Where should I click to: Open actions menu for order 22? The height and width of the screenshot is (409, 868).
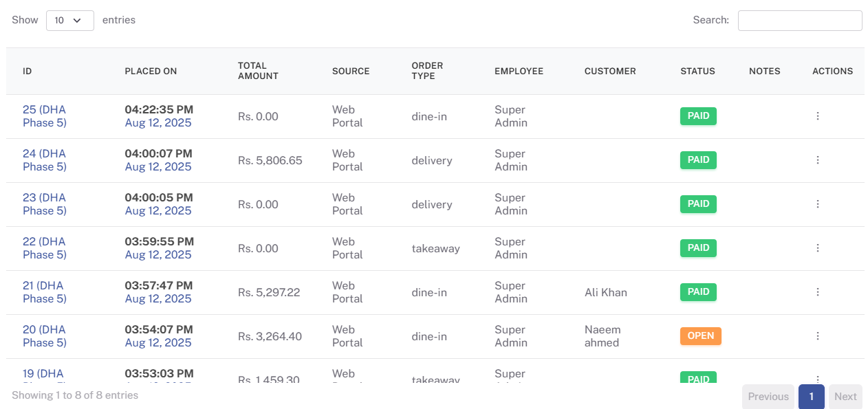818,248
